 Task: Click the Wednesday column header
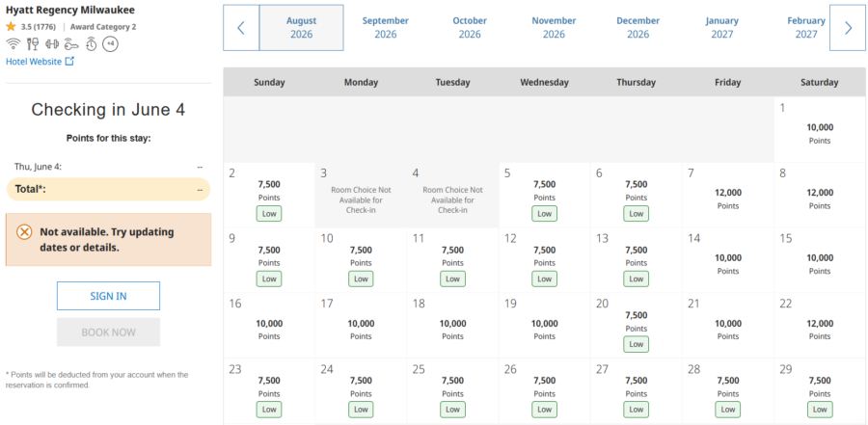[x=544, y=83]
